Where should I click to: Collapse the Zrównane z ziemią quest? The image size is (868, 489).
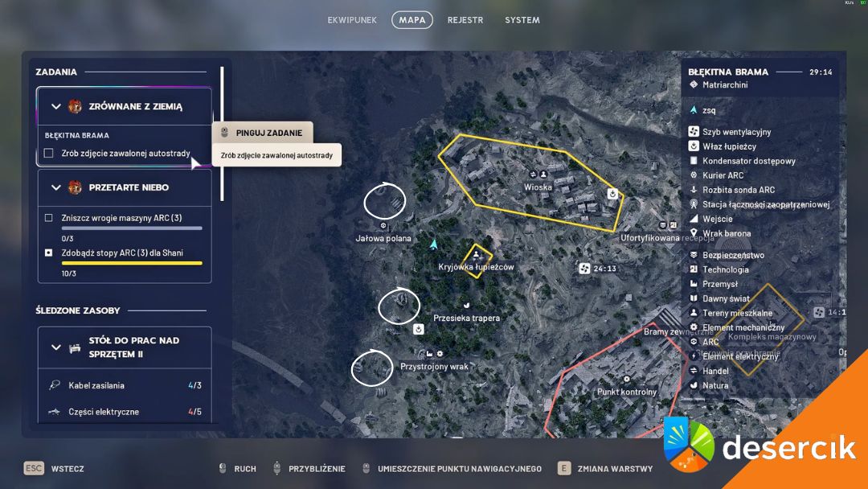[x=56, y=106]
